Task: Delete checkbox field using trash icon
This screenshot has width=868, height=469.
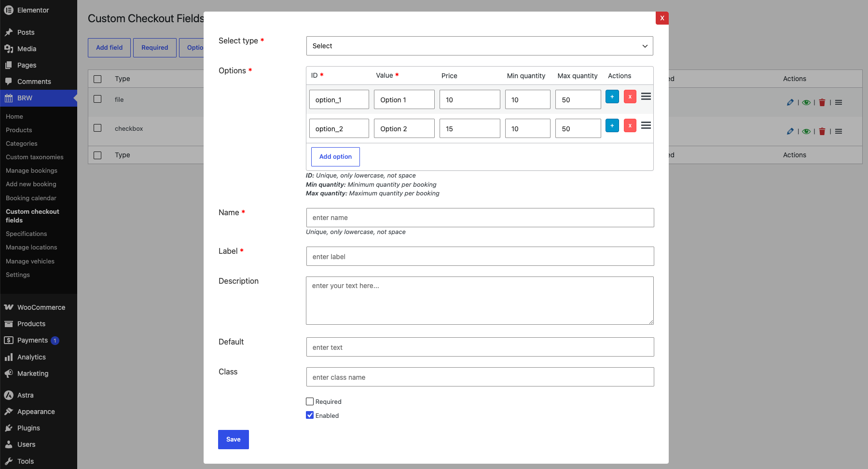Action: [x=822, y=131]
